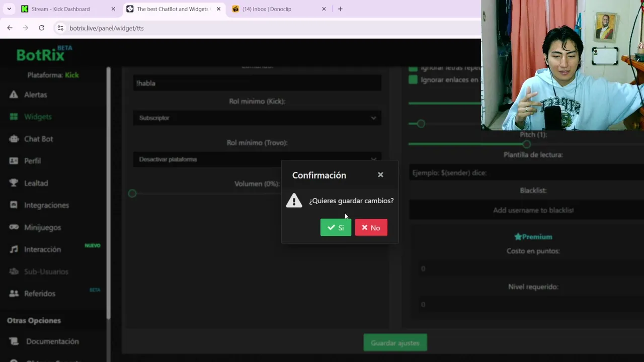644x362 pixels.
Task: View site information icon in address bar
Action: pos(60,28)
